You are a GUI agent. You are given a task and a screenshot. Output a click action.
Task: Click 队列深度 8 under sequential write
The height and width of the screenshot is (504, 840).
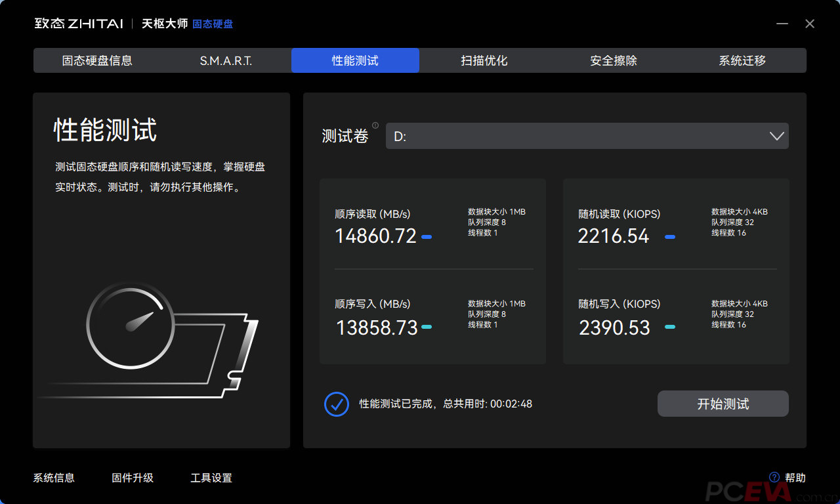487,314
